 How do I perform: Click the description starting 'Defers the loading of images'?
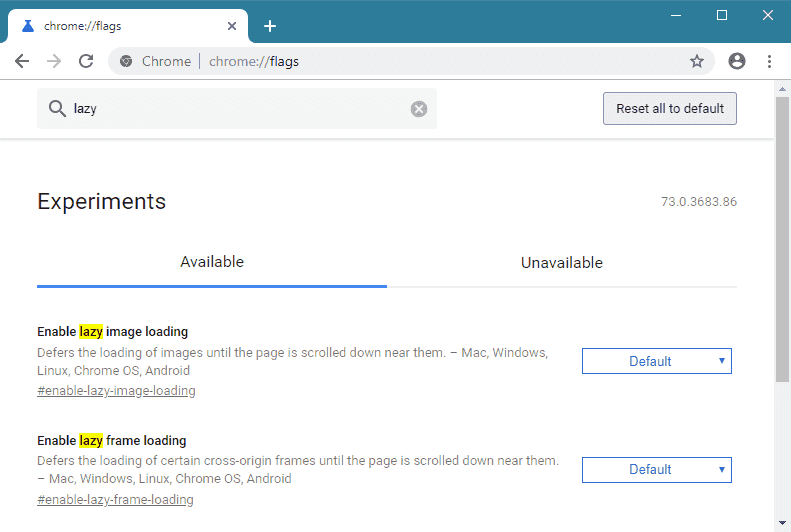tap(293, 362)
